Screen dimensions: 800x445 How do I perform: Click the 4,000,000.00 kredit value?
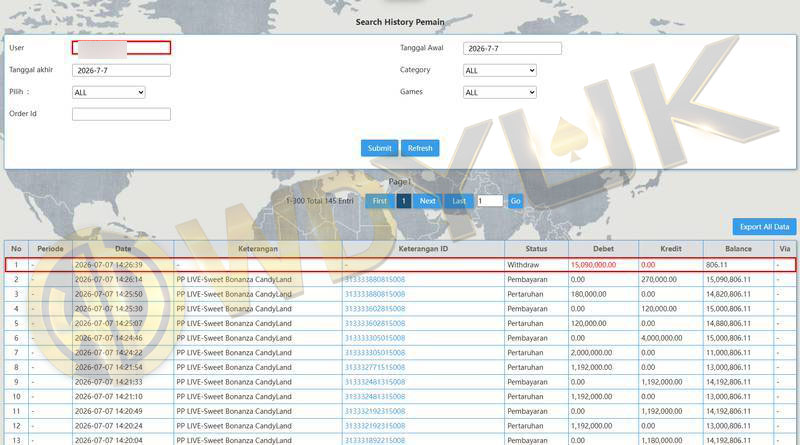[661, 338]
